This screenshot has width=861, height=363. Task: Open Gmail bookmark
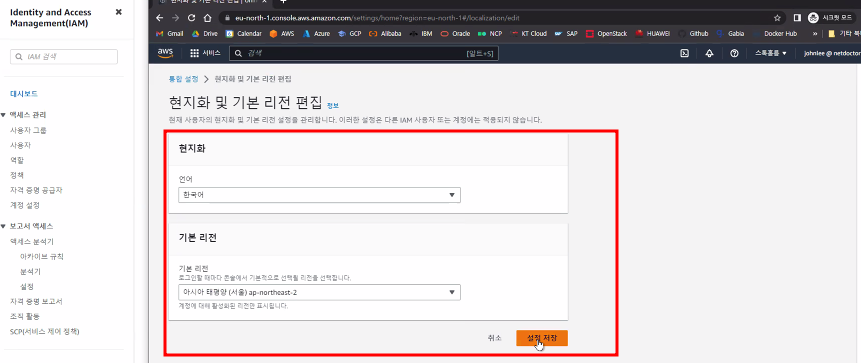[170, 33]
